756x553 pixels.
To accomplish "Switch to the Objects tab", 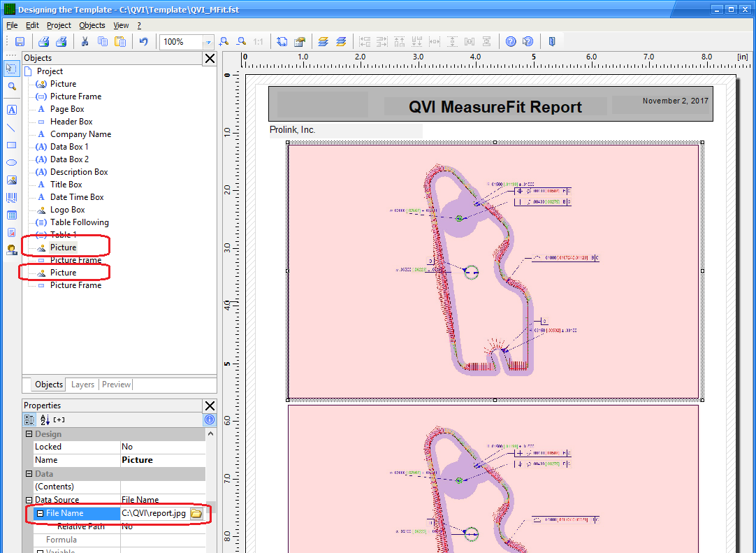I will point(49,385).
